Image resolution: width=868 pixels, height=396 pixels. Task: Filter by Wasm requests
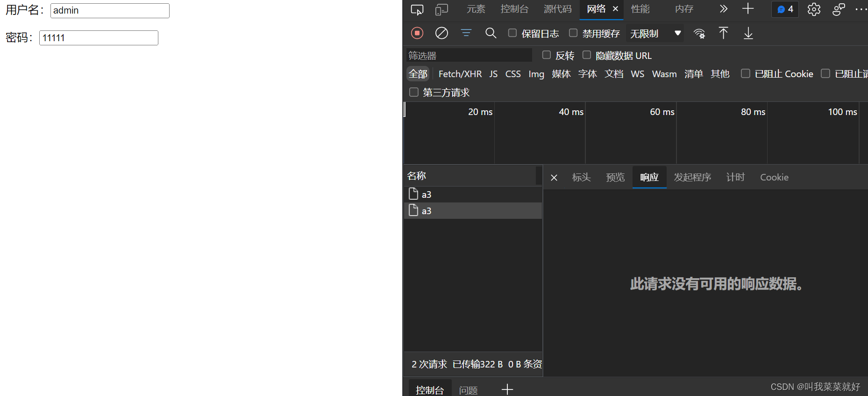click(x=664, y=74)
